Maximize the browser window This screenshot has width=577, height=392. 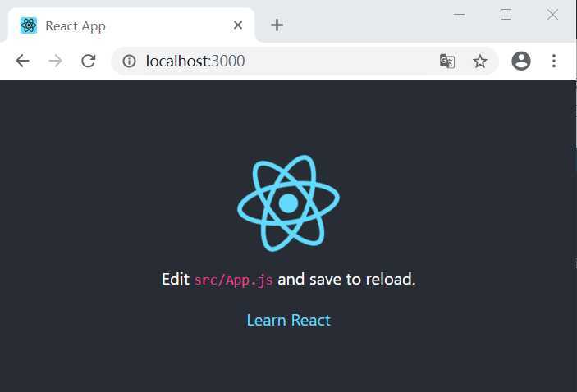pos(506,15)
